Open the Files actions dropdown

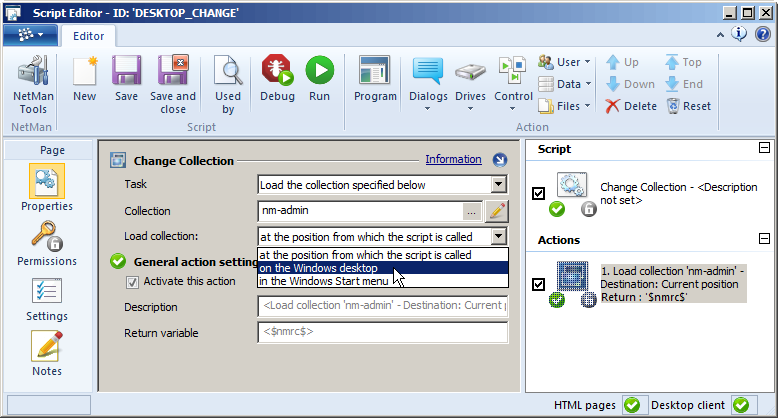pos(565,106)
